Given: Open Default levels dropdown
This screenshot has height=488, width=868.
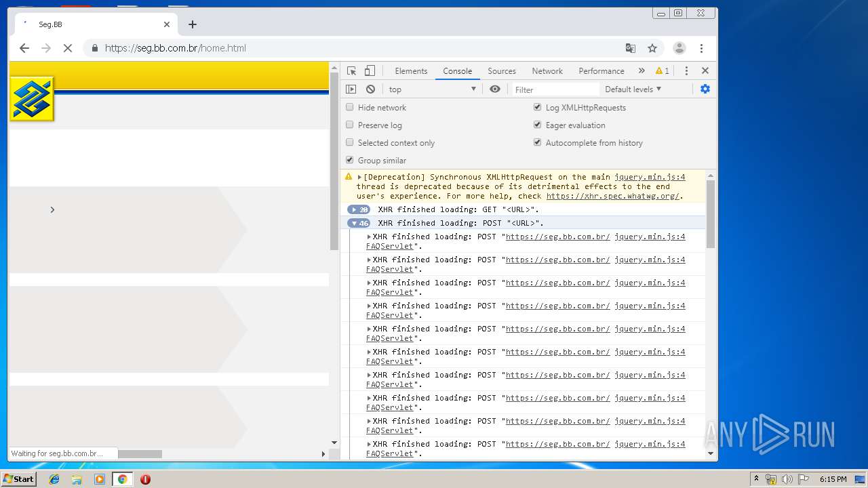Looking at the screenshot, I should pyautogui.click(x=633, y=89).
